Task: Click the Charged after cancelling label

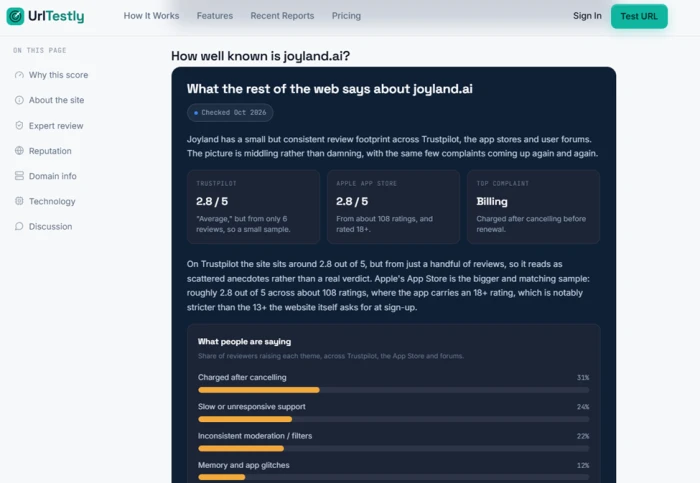Action: click(242, 377)
